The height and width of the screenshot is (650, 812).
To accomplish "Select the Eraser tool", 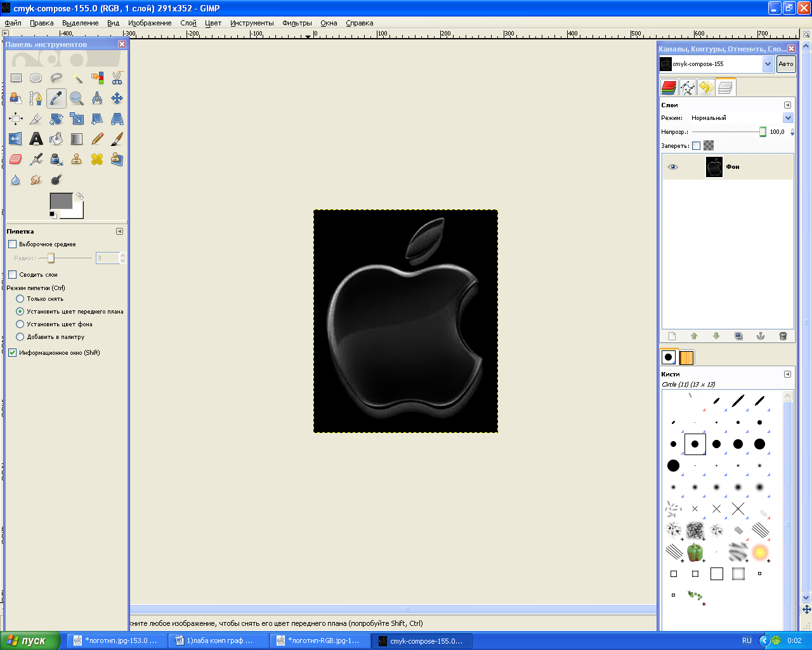I will [16, 159].
